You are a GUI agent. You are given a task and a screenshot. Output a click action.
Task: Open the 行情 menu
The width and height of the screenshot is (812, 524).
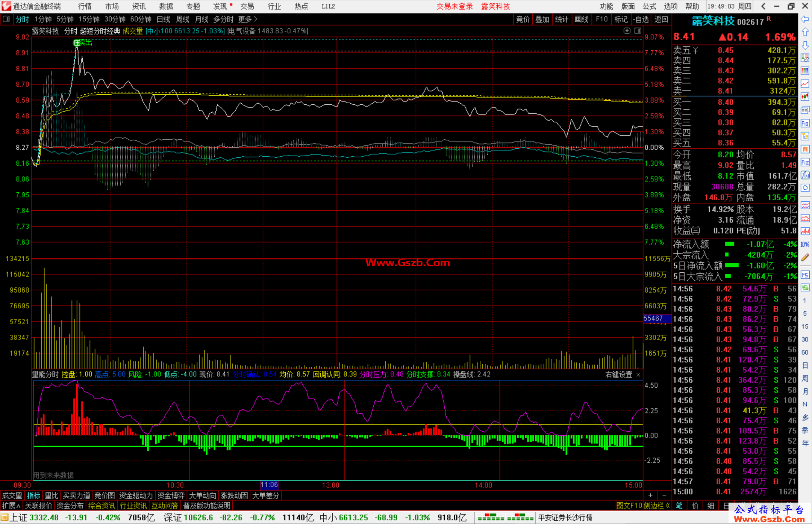tap(85, 6)
